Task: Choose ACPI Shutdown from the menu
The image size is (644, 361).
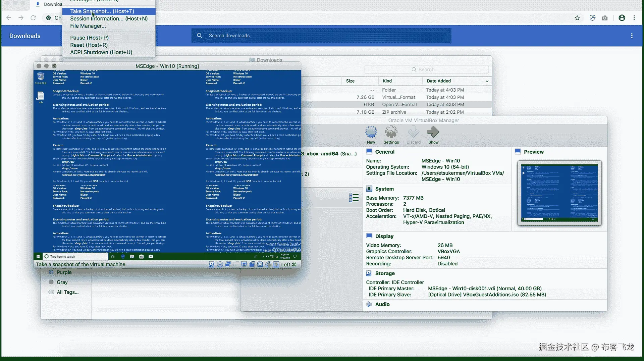Action: click(109, 52)
